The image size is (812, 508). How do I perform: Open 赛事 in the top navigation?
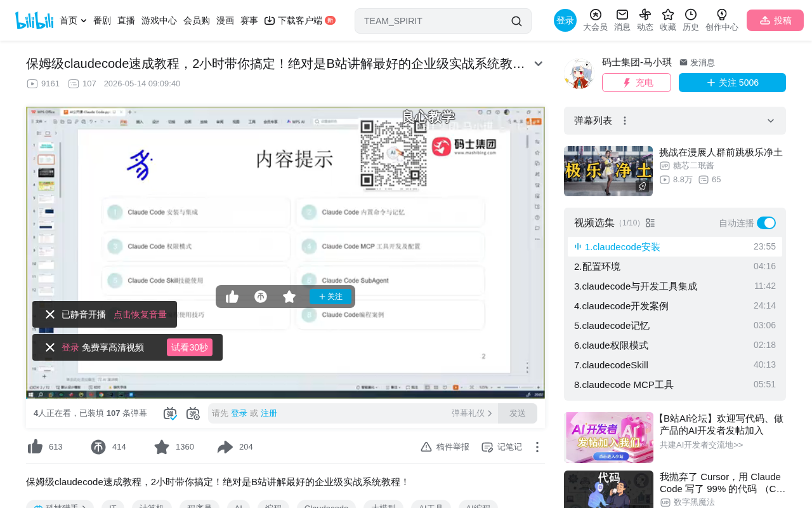click(x=249, y=20)
